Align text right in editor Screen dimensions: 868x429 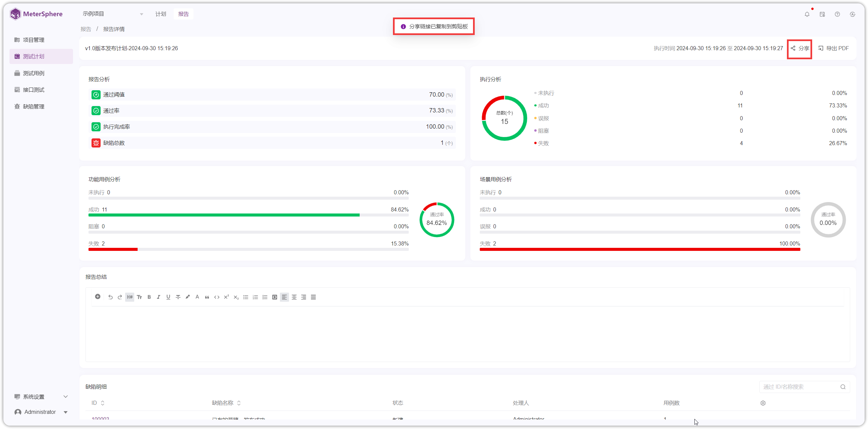pyautogui.click(x=303, y=297)
